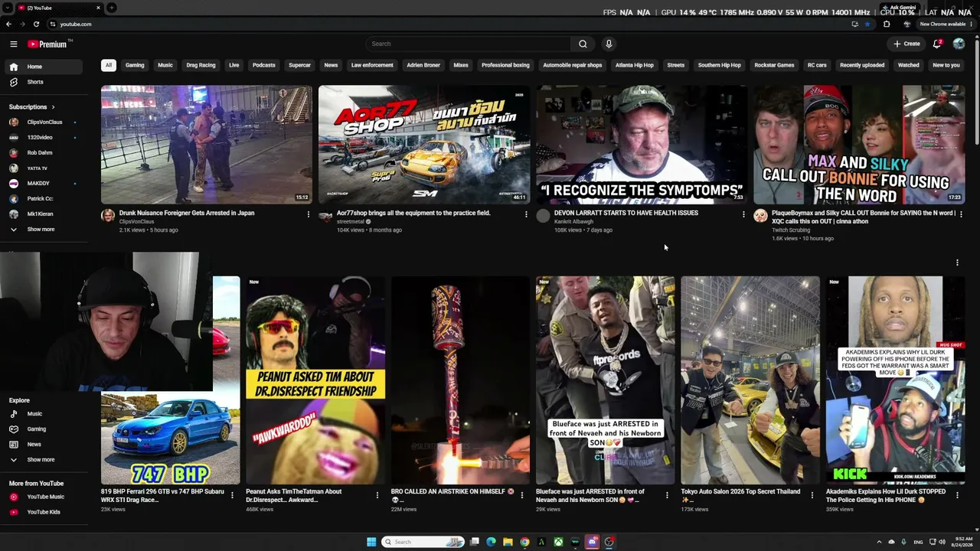980x551 pixels.
Task: Focus the Chrome address bar
Action: 452,24
